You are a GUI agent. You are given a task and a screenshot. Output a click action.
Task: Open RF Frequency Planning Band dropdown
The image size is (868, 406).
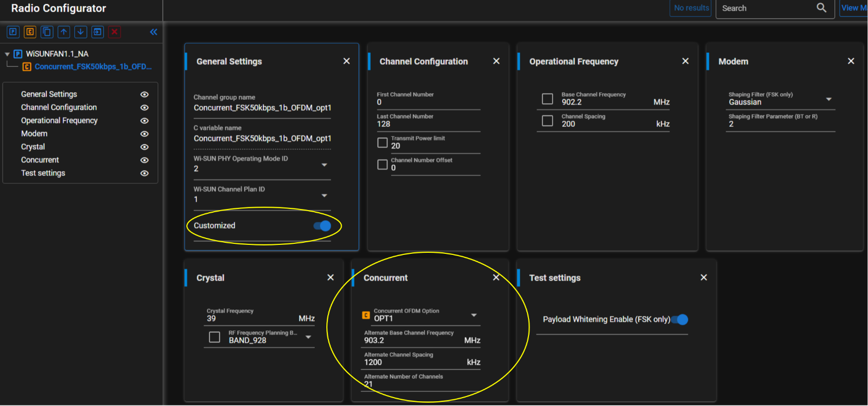point(308,337)
